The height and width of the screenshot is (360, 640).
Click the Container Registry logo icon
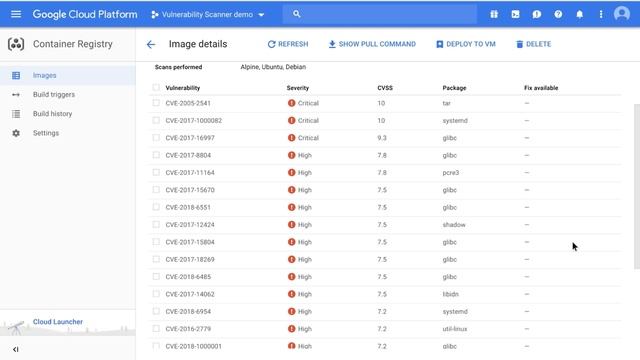16,44
